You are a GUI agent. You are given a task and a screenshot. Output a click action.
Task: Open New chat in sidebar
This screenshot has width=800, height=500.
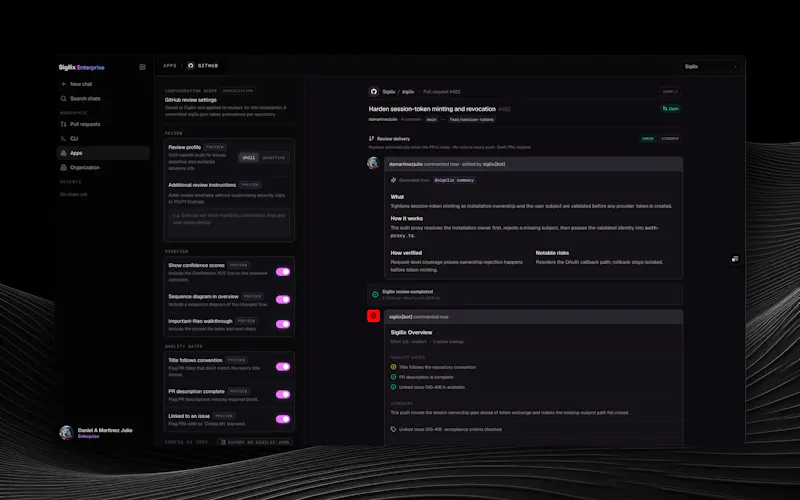pos(103,84)
